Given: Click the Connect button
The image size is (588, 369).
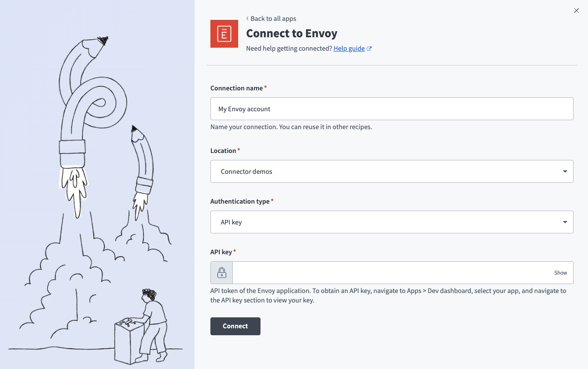Looking at the screenshot, I should [235, 326].
